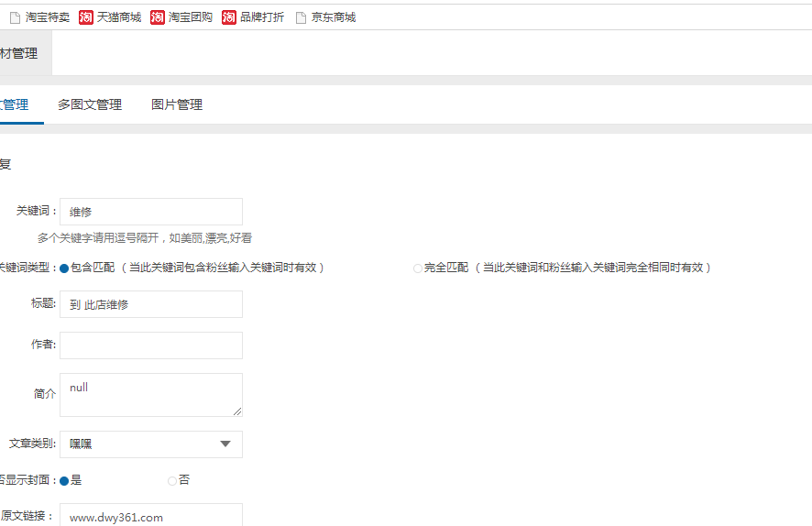Screen dimensions: 812x526
Task: Click the empty 作者 input field
Action: [x=151, y=345]
